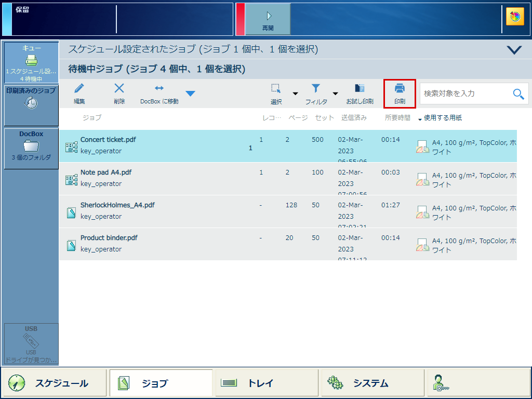Click the USB drive item in sidebar
This screenshot has width=532, height=399.
coord(31,344)
